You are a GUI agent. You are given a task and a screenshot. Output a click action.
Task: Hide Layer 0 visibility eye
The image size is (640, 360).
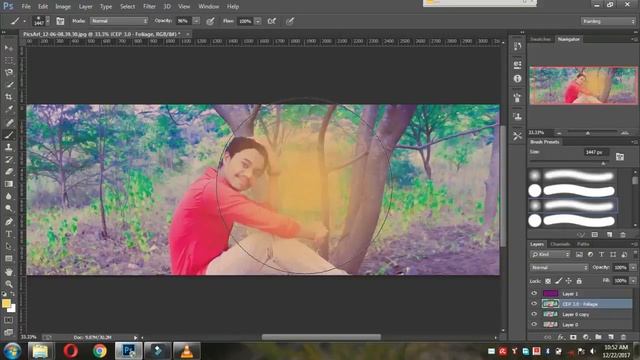(x=534, y=324)
